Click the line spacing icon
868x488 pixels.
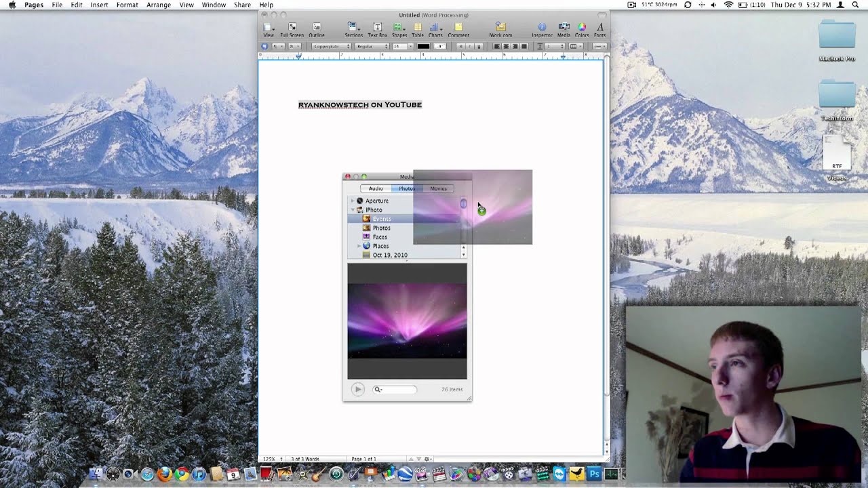coord(540,46)
